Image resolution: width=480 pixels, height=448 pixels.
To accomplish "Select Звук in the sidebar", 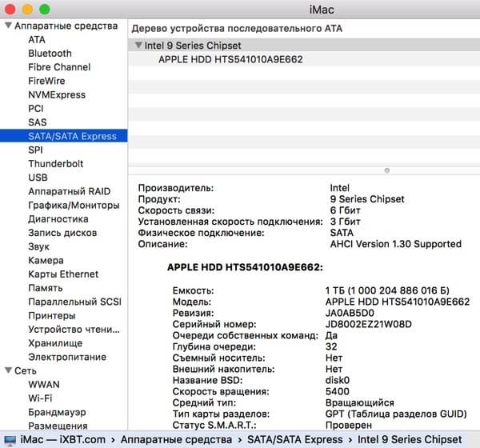I will [x=39, y=246].
